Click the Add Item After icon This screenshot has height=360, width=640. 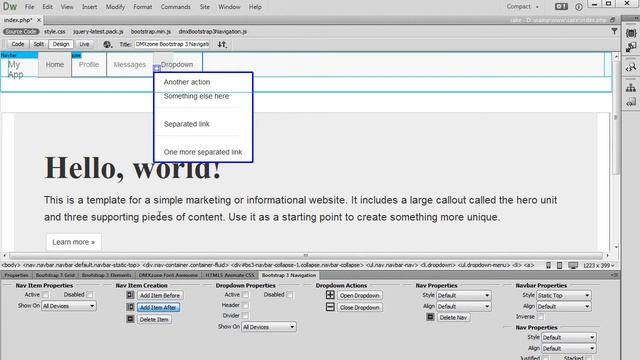point(130,307)
